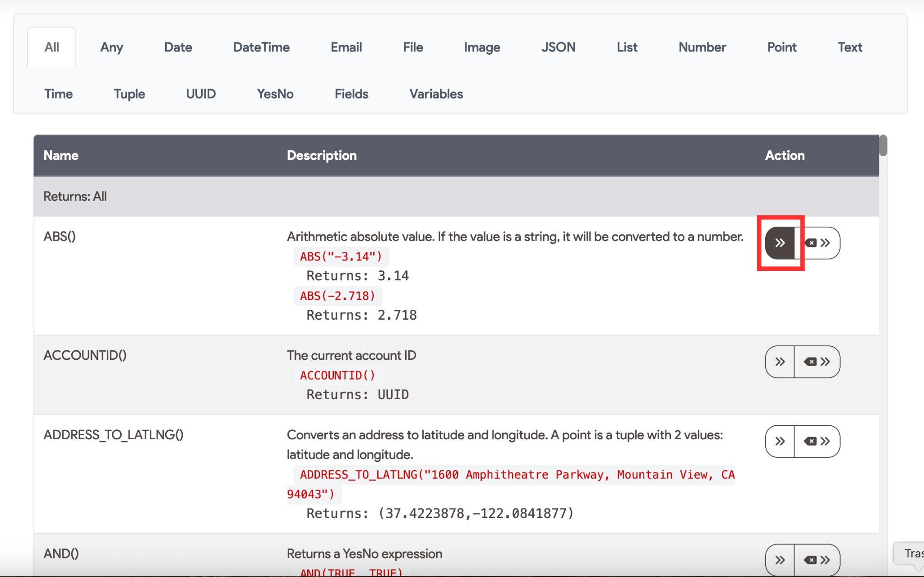
Task: Open the Variables tab
Action: [x=436, y=94]
